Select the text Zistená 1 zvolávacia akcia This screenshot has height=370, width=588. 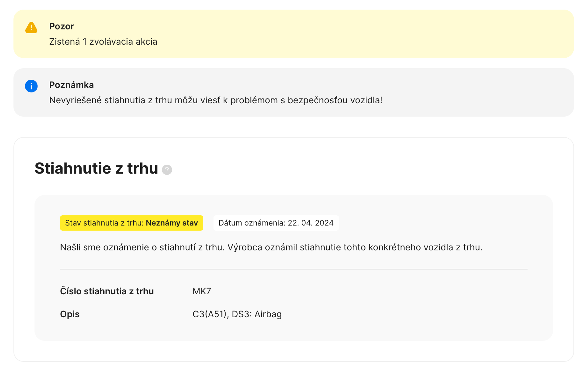[x=103, y=41]
